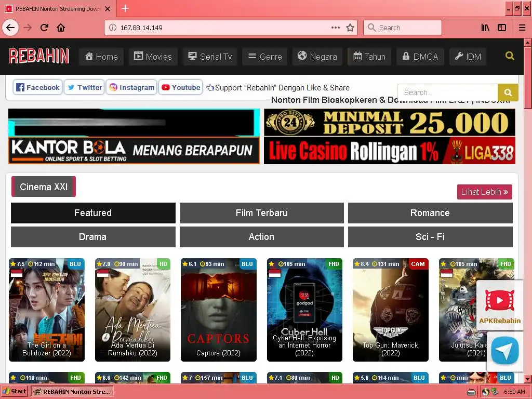The width and height of the screenshot is (532, 399).
Task: Click the Start button on taskbar
Action: pyautogui.click(x=14, y=392)
